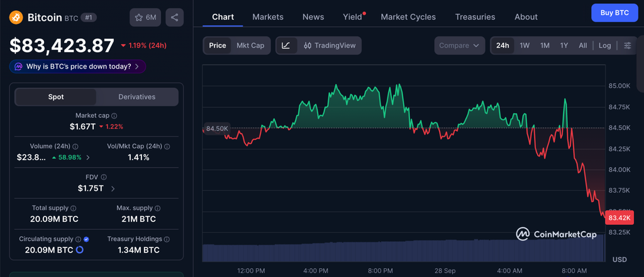
Task: Expand FDV details chevron
Action: [113, 189]
